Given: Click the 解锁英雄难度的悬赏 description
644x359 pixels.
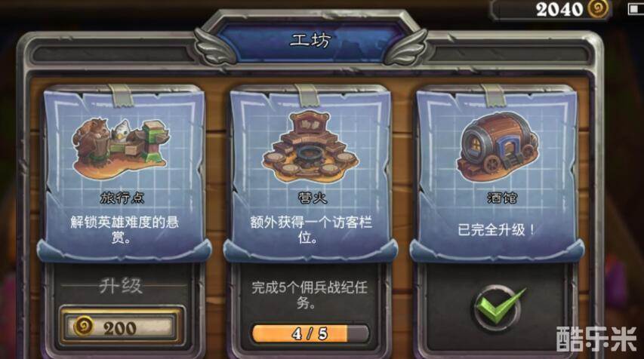Looking at the screenshot, I should coord(124,229).
